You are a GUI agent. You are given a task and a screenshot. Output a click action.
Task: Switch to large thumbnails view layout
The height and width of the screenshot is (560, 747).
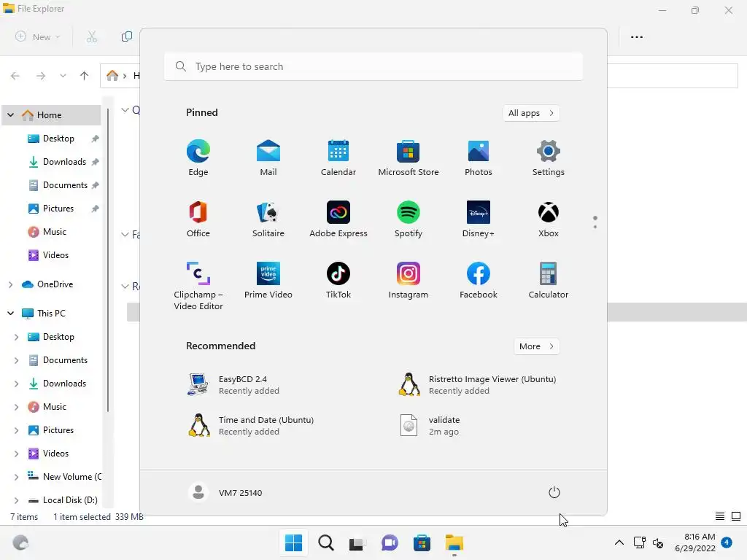pyautogui.click(x=736, y=516)
